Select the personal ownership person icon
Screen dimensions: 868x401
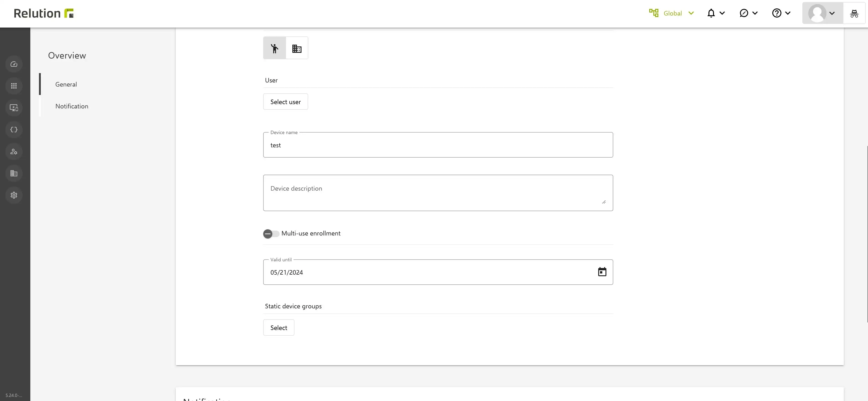coord(275,48)
